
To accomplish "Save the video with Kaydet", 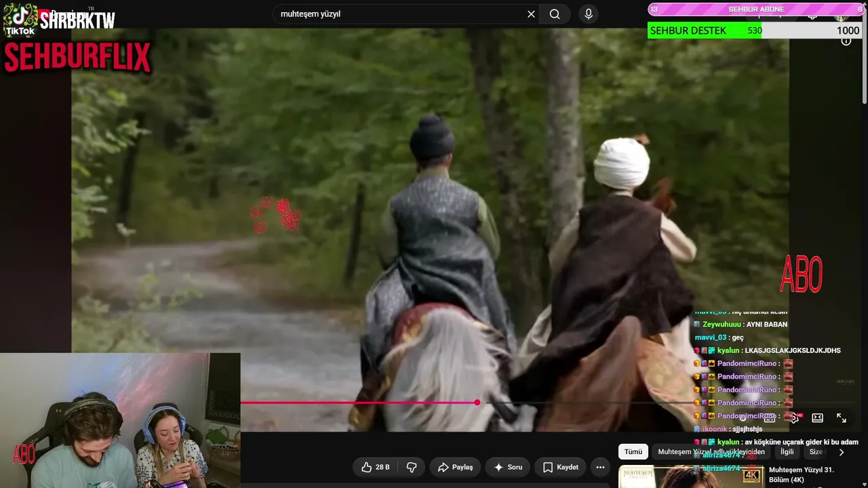I will (x=560, y=467).
